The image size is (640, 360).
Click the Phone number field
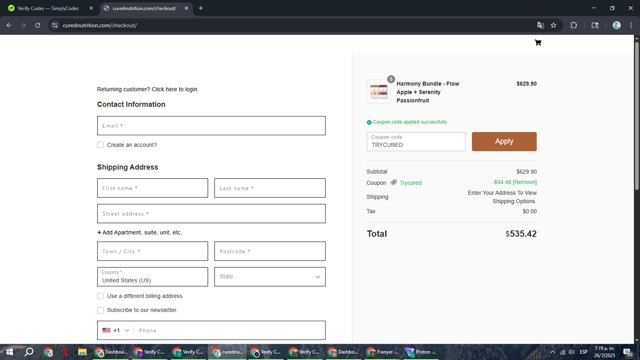click(229, 330)
